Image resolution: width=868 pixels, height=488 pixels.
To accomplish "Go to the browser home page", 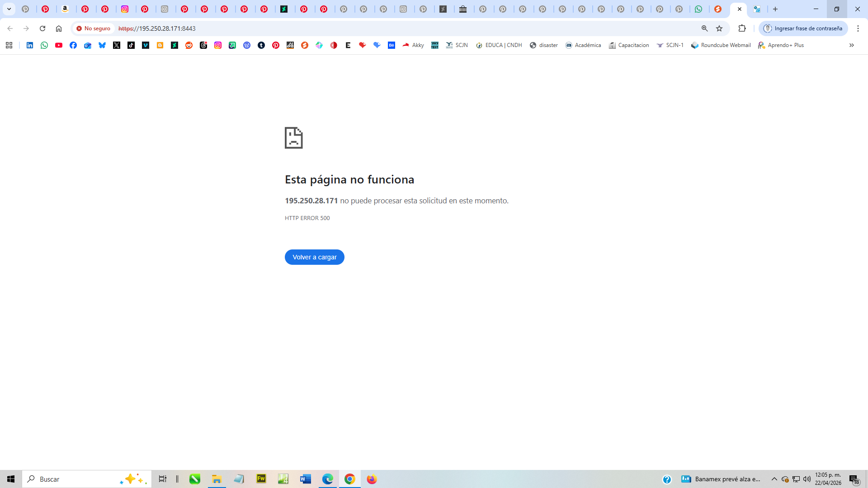I will click(x=59, y=28).
